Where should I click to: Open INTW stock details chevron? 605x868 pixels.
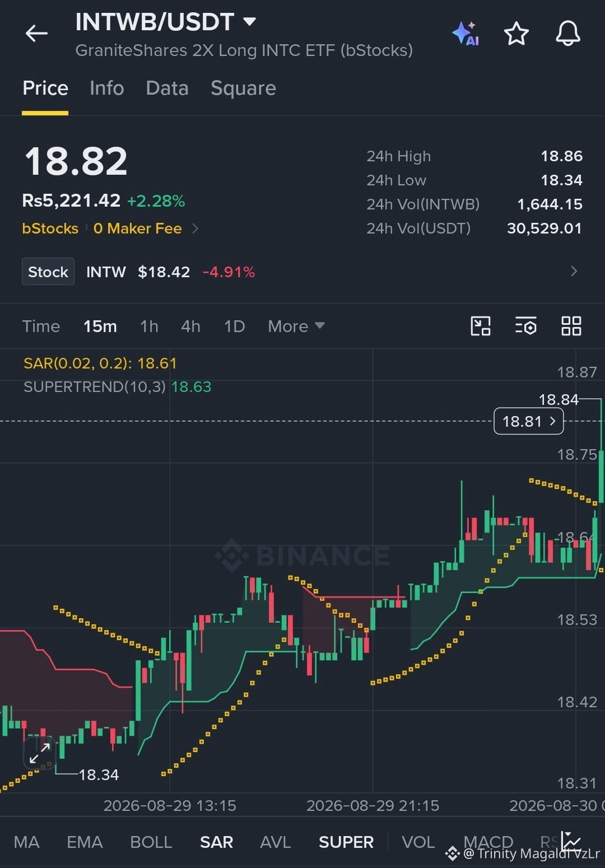pos(574,272)
